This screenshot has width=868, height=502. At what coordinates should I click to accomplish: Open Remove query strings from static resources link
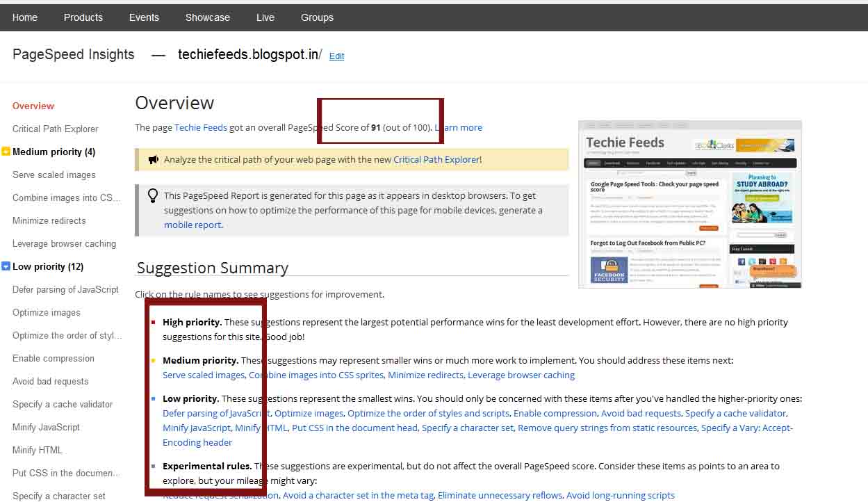(607, 428)
